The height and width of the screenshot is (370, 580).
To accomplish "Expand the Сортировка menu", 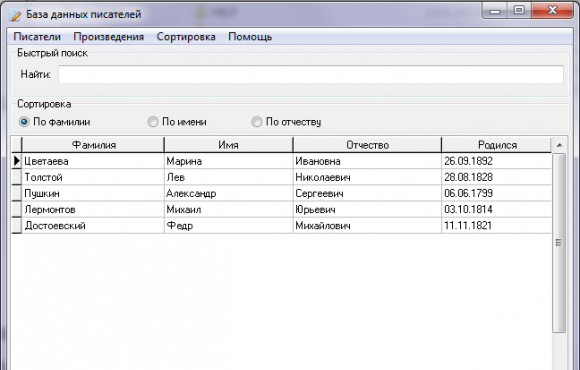I will pos(186,37).
